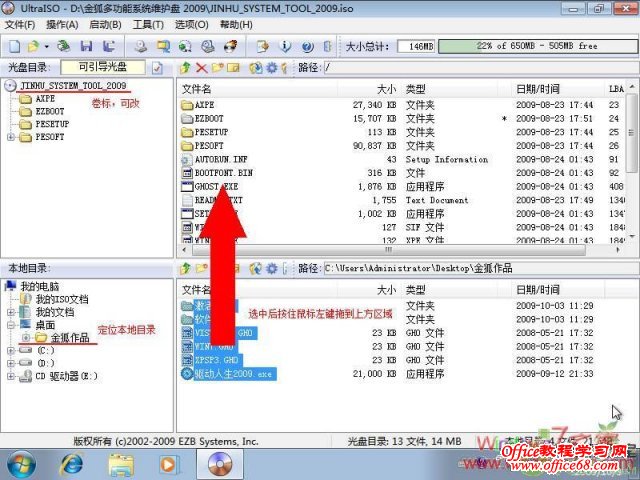The height and width of the screenshot is (480, 640).
Task: Click the Extract disc icon in disc toolbar
Action: click(x=256, y=67)
